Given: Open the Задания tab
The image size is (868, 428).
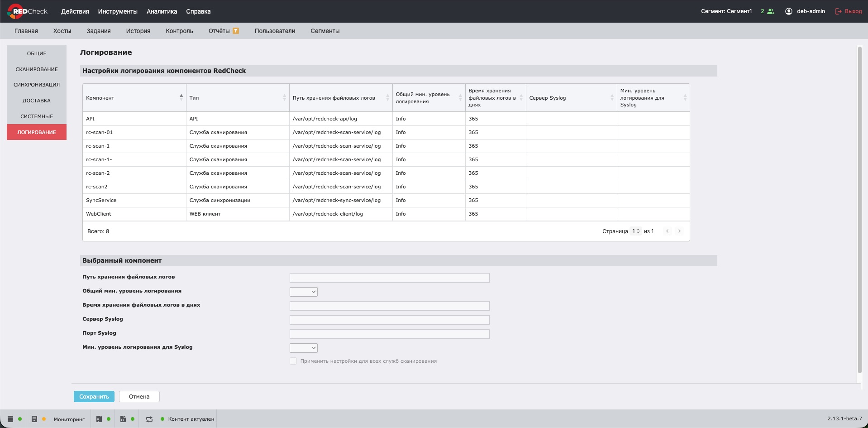Looking at the screenshot, I should click(99, 31).
